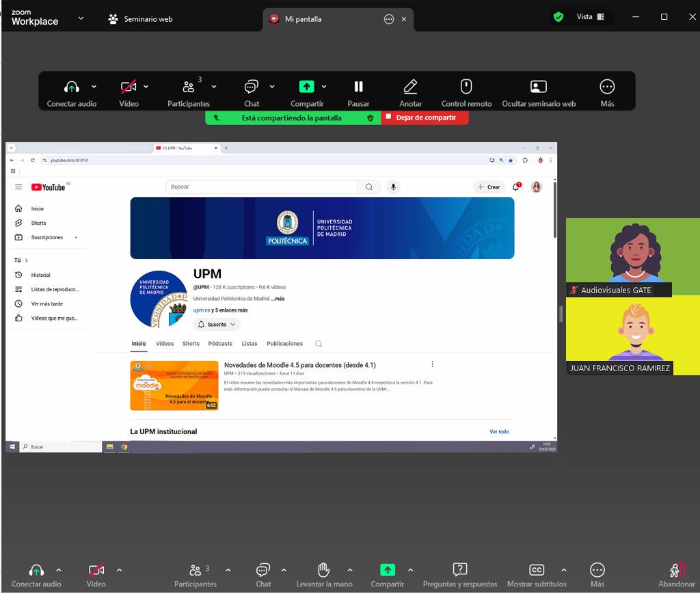700x594 pixels.
Task: Expand subtitles caret beside Mostrar subtítulos
Action: pos(564,570)
